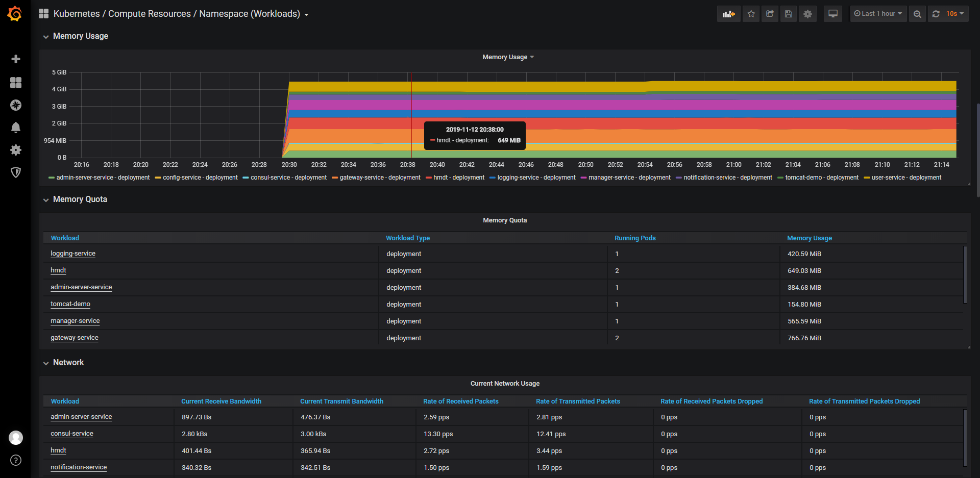Toggle consul-service series in the legend

(288, 178)
